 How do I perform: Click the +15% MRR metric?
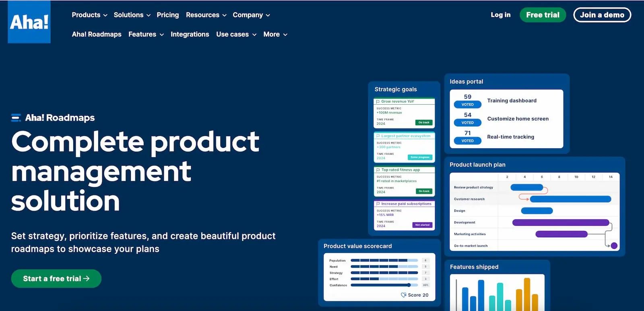coord(385,215)
